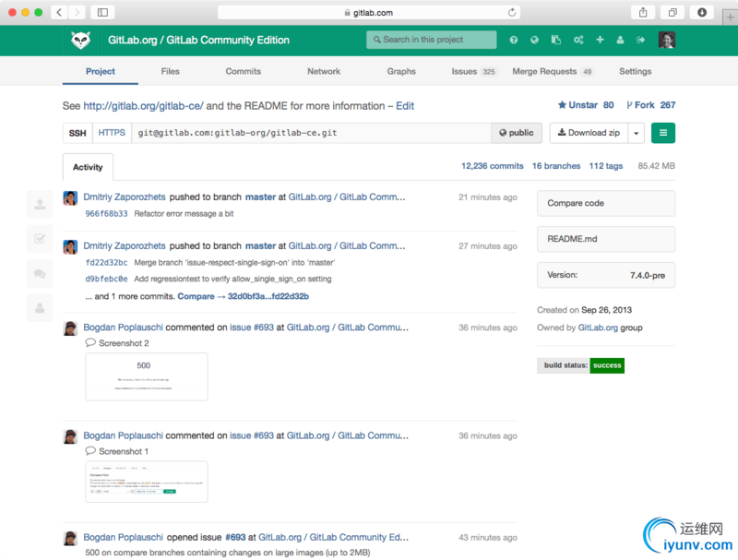Screen dimensions: 738x560
Task: Click Dmitriy's avatar at 21 minutes ago
Action: pyautogui.click(x=70, y=198)
